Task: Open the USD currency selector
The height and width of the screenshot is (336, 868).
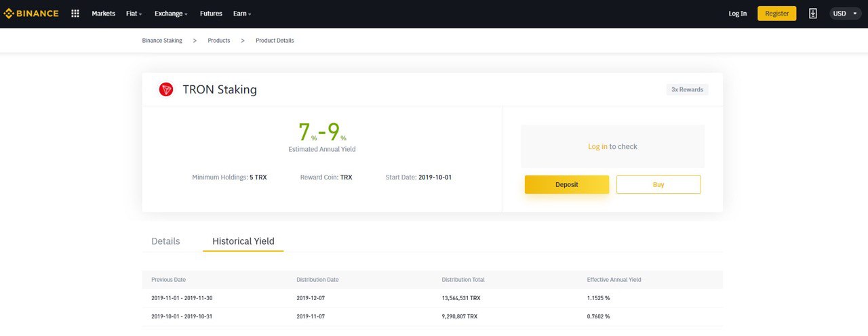Action: (845, 14)
